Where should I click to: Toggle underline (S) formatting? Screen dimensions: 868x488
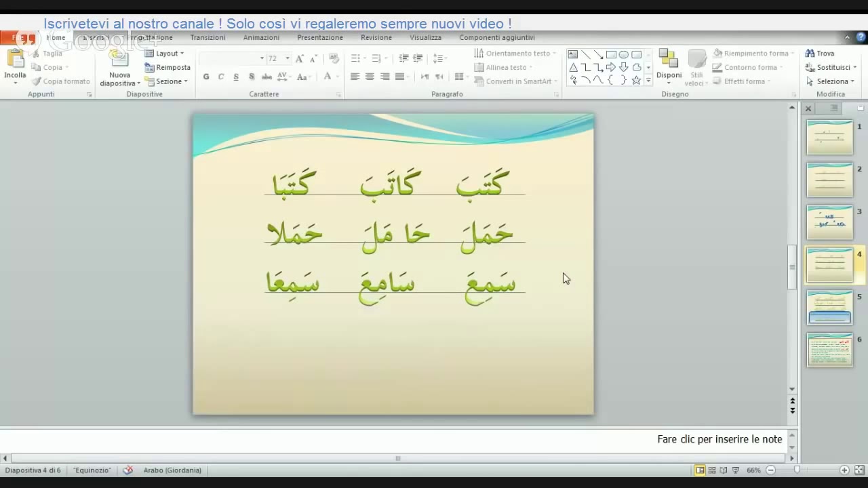tap(236, 77)
